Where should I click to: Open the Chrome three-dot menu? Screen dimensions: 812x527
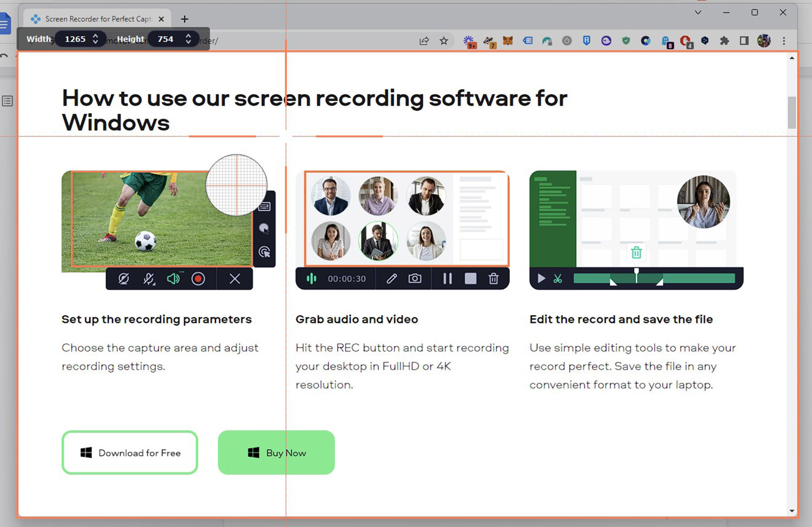tap(784, 41)
